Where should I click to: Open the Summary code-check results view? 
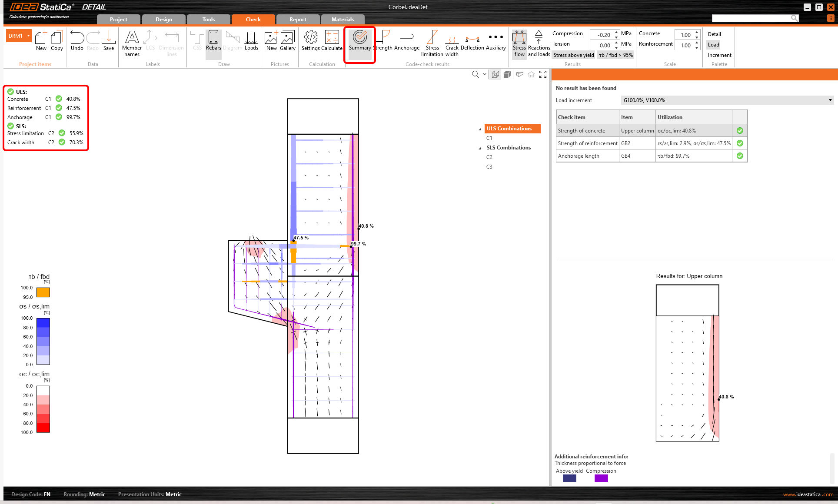[x=359, y=41]
